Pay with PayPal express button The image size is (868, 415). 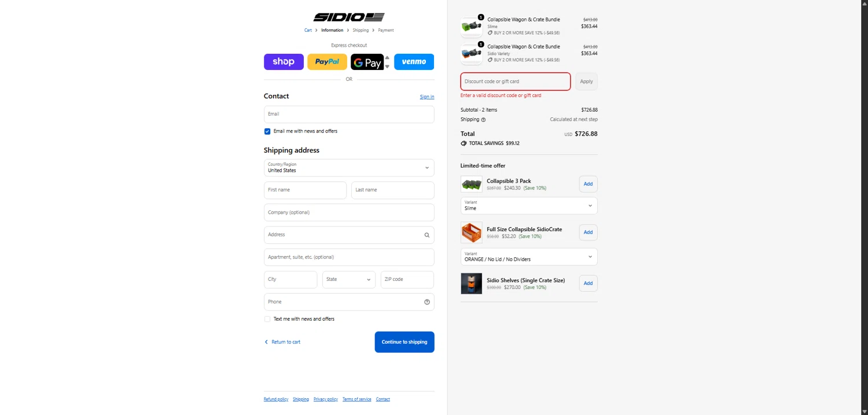[327, 62]
